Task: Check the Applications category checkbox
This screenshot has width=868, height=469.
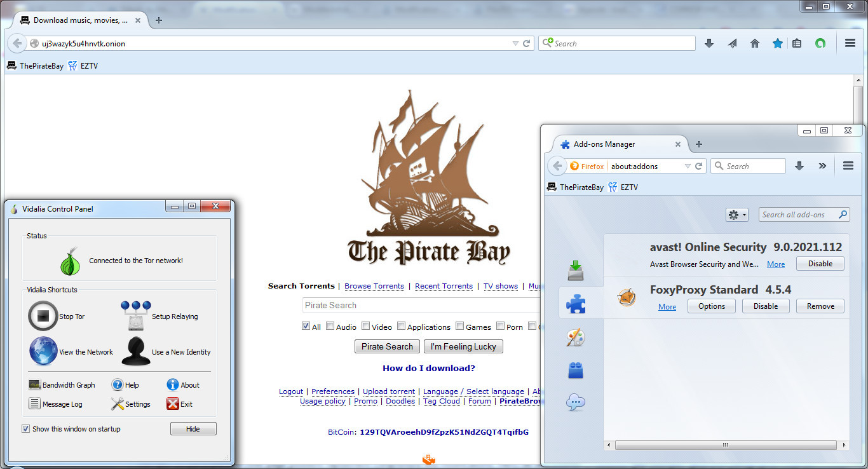Action: tap(401, 326)
